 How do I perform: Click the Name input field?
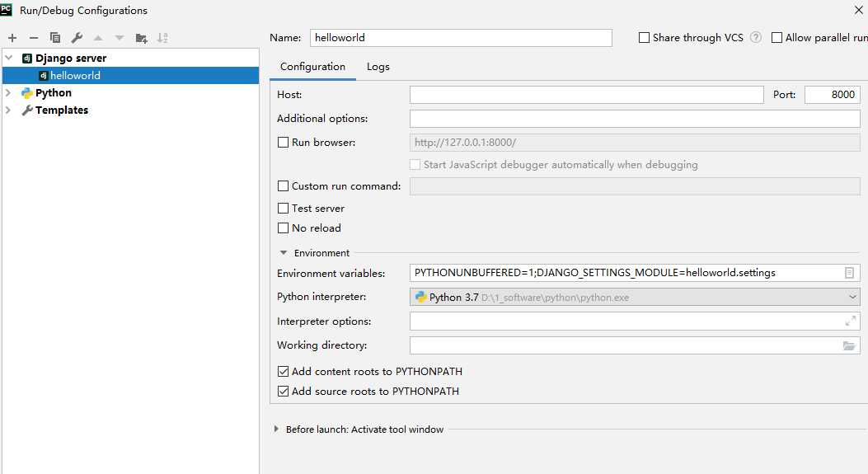click(x=461, y=38)
